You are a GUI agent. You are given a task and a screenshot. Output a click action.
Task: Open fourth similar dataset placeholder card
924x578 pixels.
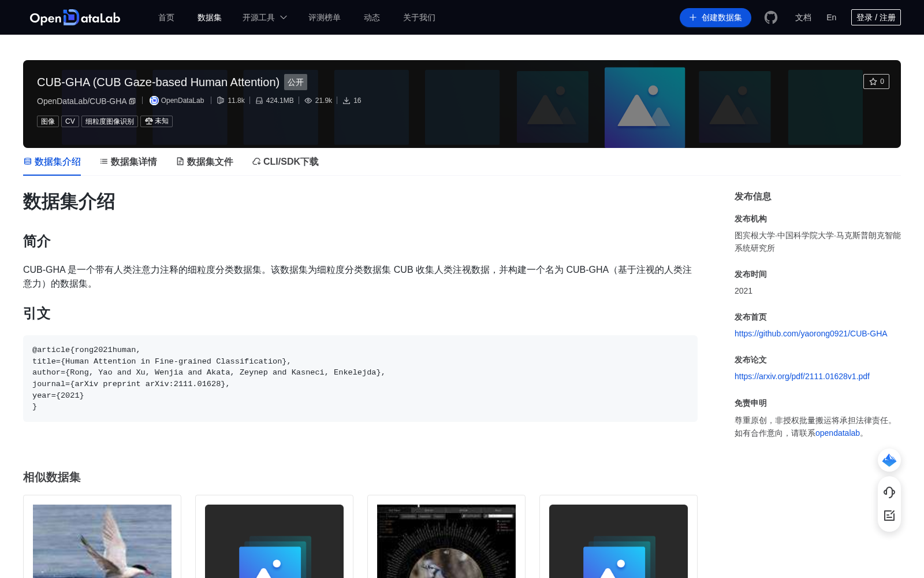(x=619, y=538)
